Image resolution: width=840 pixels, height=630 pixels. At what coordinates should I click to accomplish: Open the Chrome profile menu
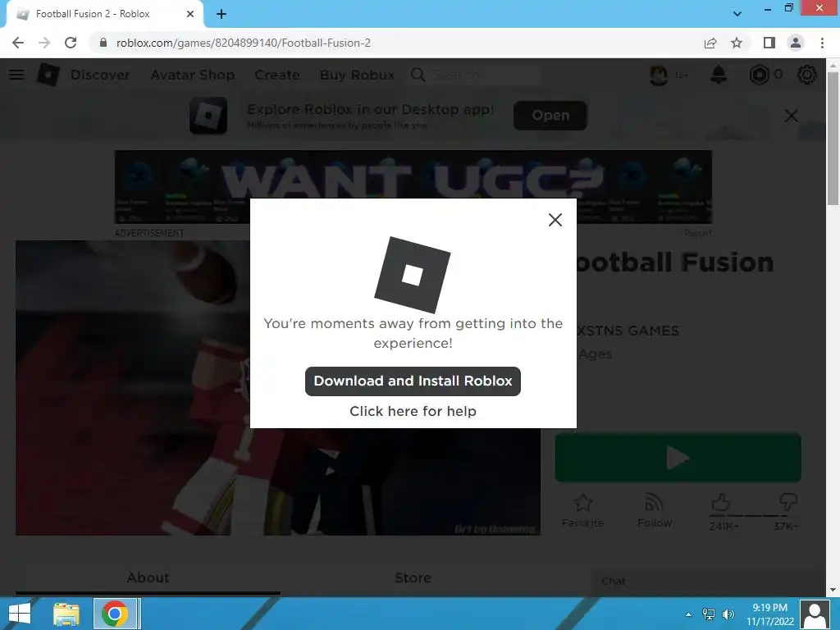[x=796, y=43]
